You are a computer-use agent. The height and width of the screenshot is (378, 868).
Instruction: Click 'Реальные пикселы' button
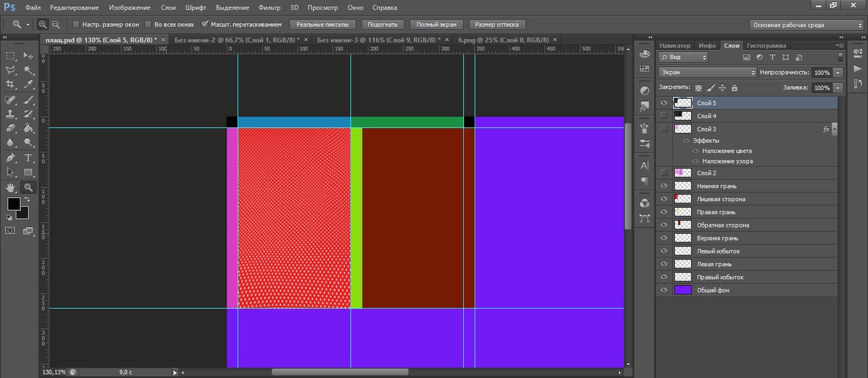323,24
